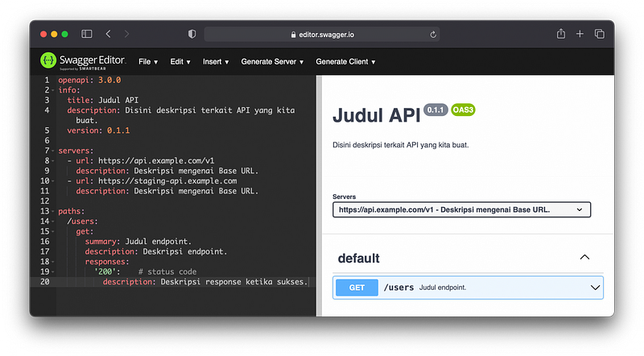The height and width of the screenshot is (356, 644).
Task: Open the Edit menu
Action: 180,61
